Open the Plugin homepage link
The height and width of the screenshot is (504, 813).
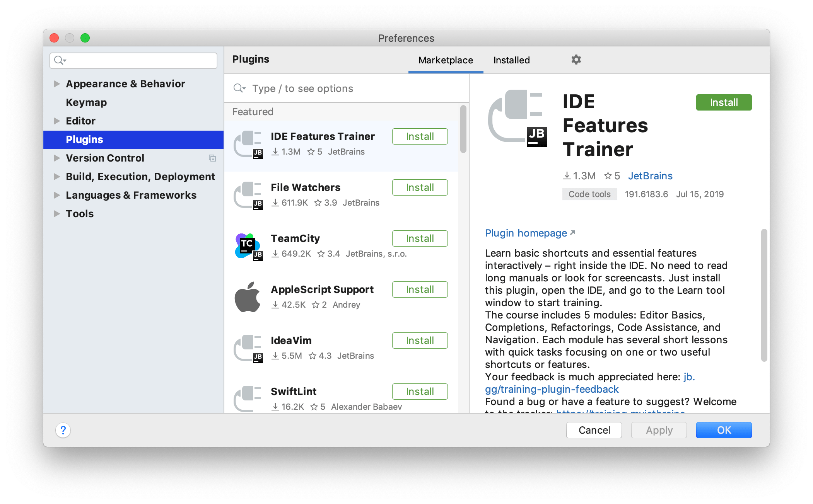[526, 233]
